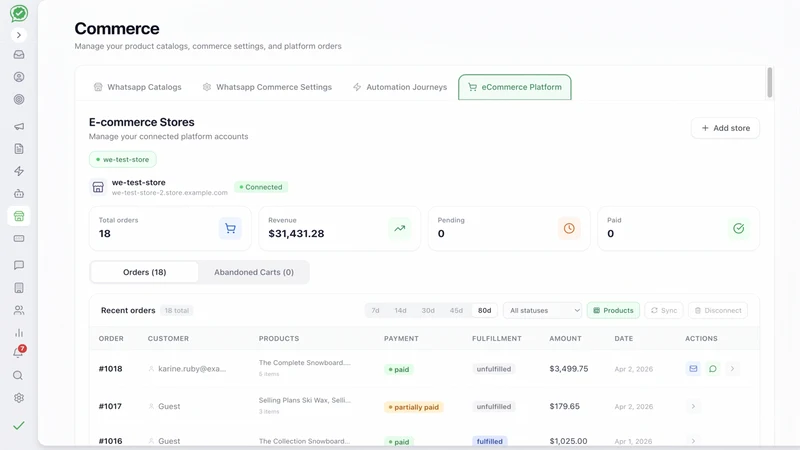Screen dimensions: 800x450
Task: Click the 18 total count badge
Action: coord(177,310)
